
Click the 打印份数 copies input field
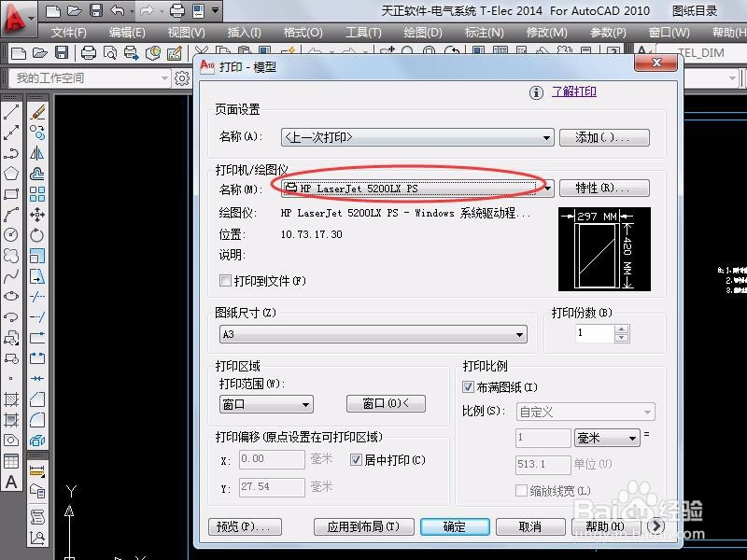(x=595, y=333)
